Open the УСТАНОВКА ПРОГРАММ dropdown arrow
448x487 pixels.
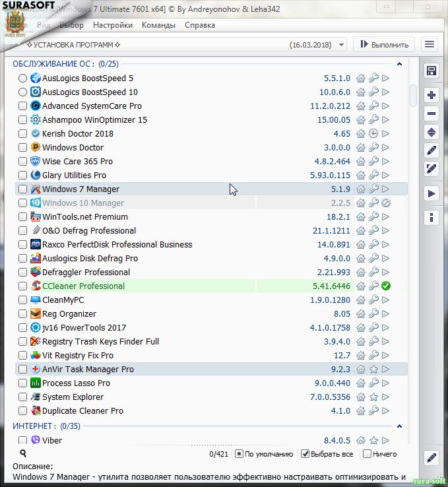pos(341,45)
